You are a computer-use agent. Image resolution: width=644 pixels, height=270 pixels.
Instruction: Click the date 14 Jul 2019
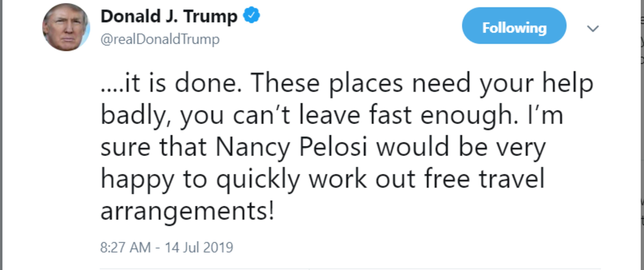pos(199,247)
